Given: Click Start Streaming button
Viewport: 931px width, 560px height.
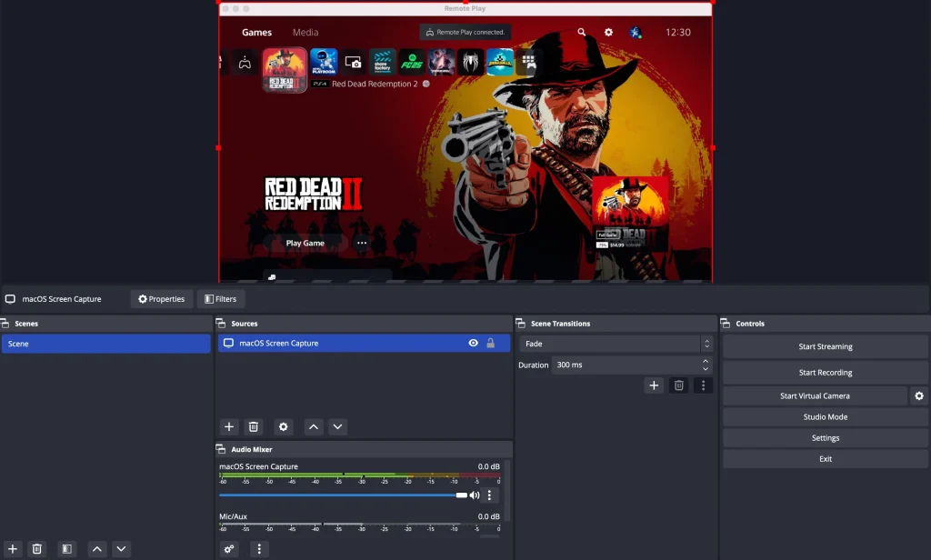Looking at the screenshot, I should tap(825, 346).
